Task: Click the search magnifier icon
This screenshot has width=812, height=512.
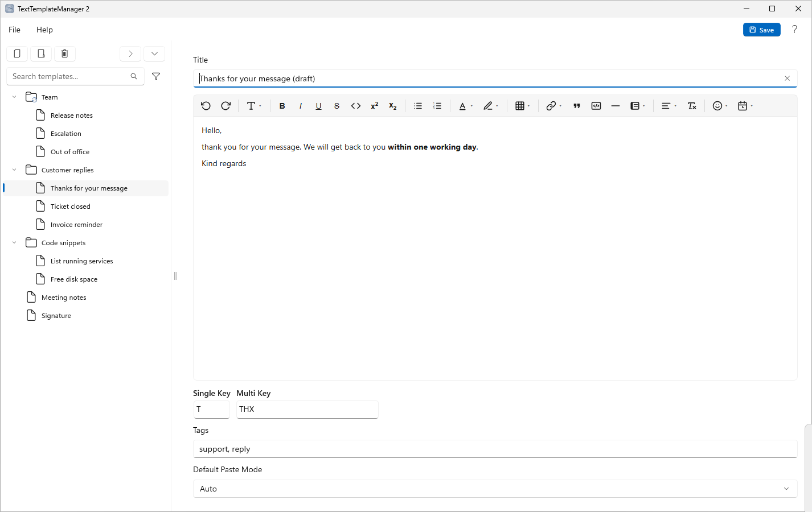Action: (134, 76)
